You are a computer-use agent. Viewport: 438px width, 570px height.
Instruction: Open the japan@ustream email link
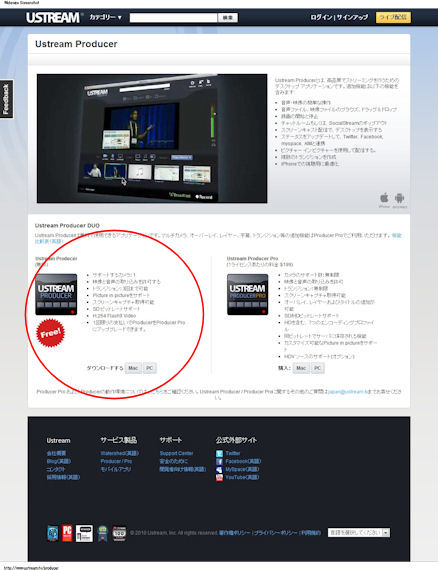(x=348, y=392)
